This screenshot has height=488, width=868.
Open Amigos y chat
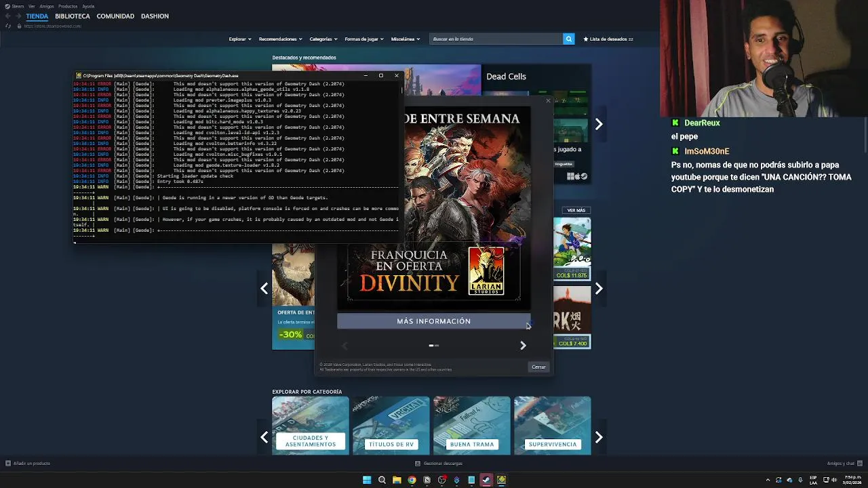[x=844, y=464]
